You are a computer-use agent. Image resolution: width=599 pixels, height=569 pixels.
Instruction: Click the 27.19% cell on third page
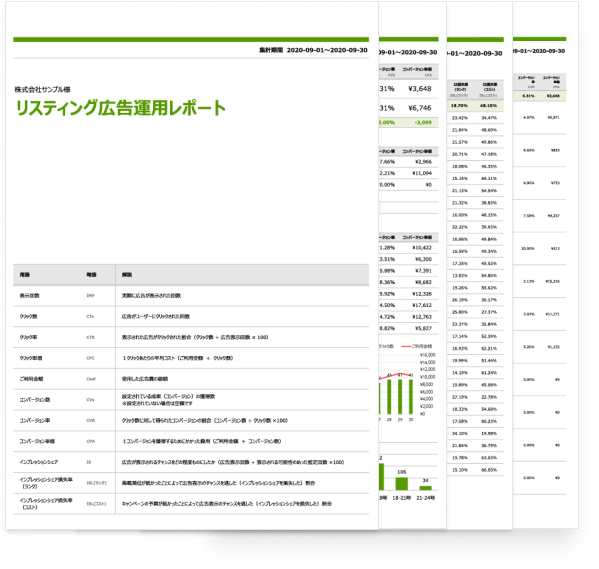coord(460,397)
